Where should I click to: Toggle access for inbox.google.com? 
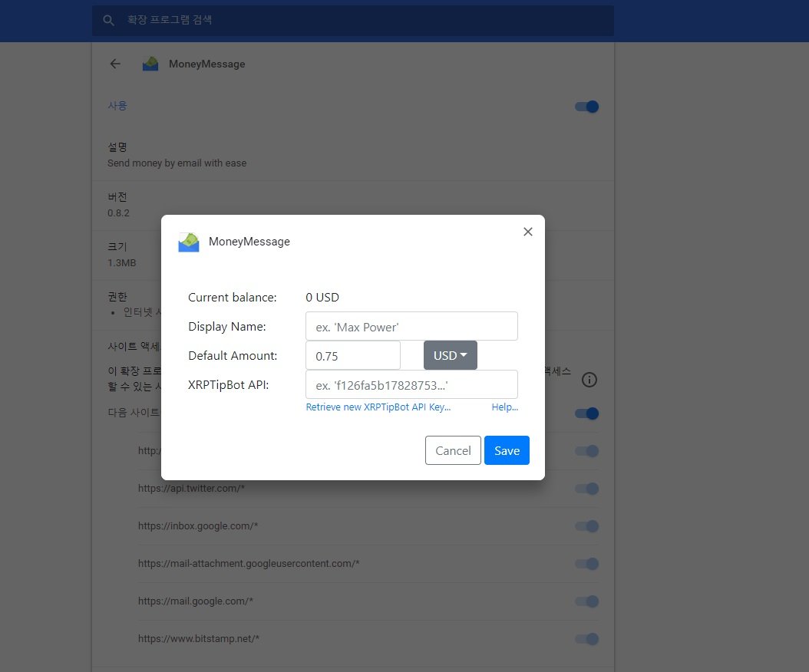(586, 526)
